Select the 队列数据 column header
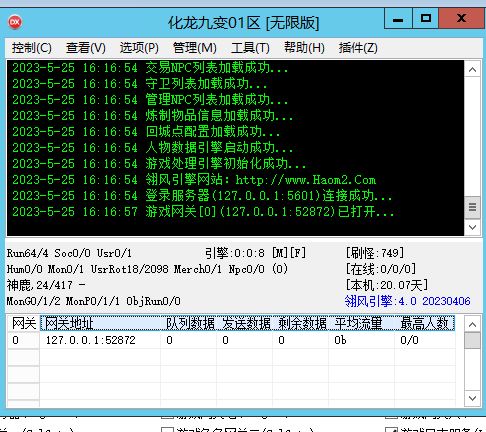The height and width of the screenshot is (432, 486). coord(189,323)
